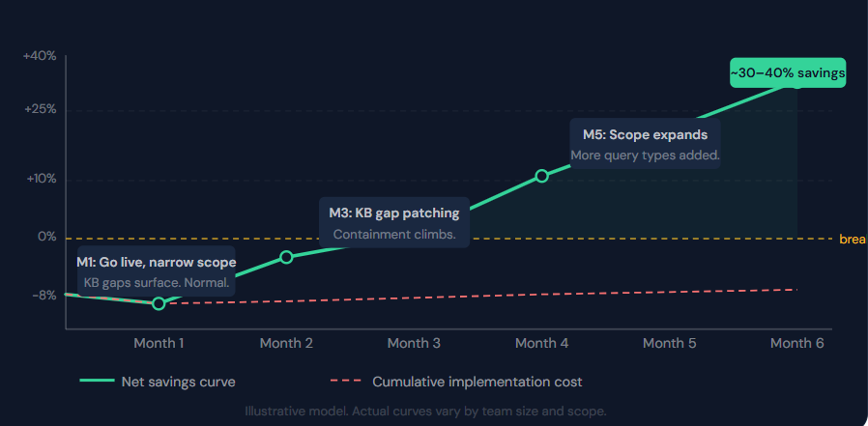The image size is (868, 426).
Task: Select the Month 4 data point marker
Action: pos(541,176)
